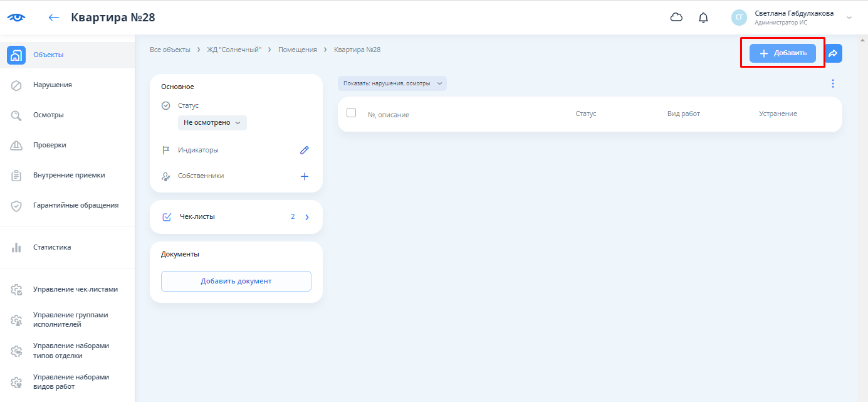Click the share arrow icon button
The height and width of the screenshot is (402, 868).
tap(833, 53)
